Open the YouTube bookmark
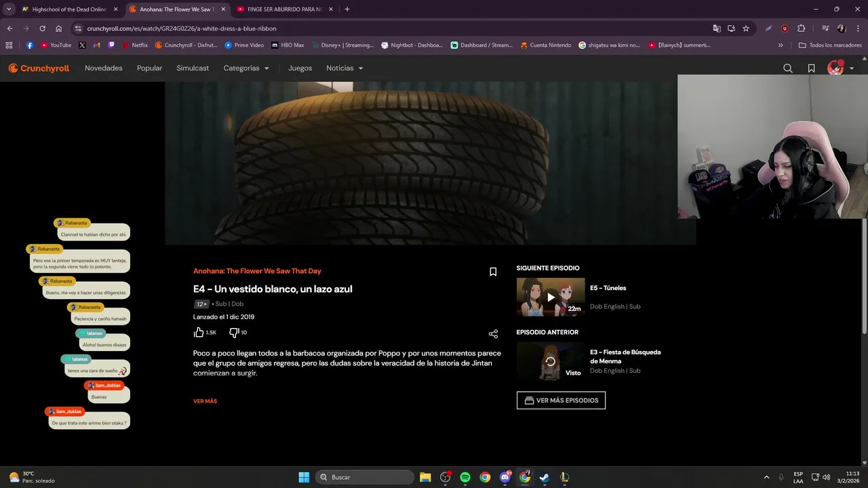Viewport: 868px width, 488px height. click(56, 45)
